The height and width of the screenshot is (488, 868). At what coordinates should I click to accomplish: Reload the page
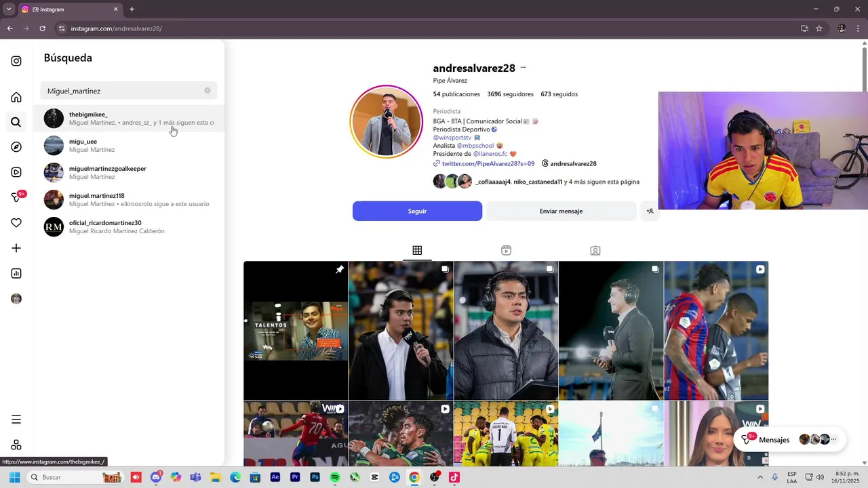pyautogui.click(x=42, y=28)
